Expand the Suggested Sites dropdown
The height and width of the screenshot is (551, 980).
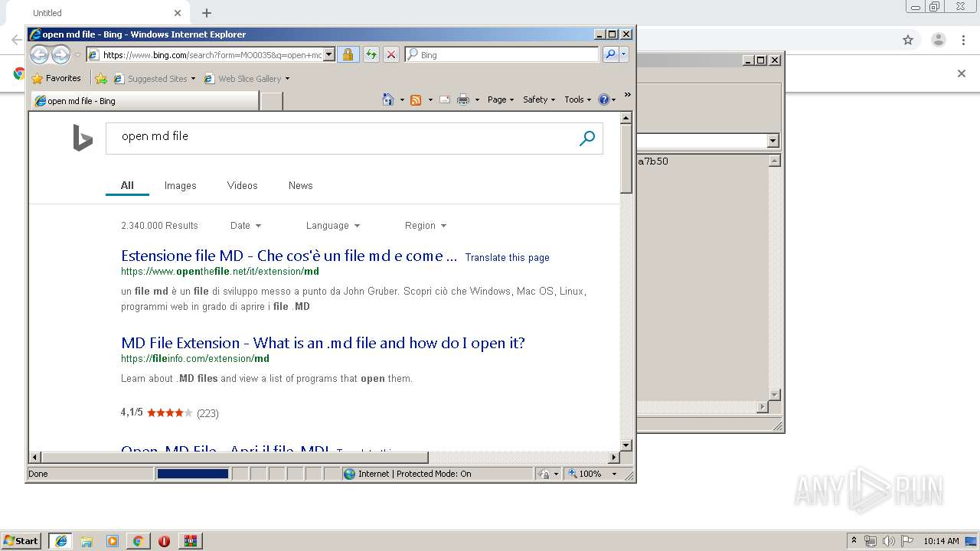(193, 79)
